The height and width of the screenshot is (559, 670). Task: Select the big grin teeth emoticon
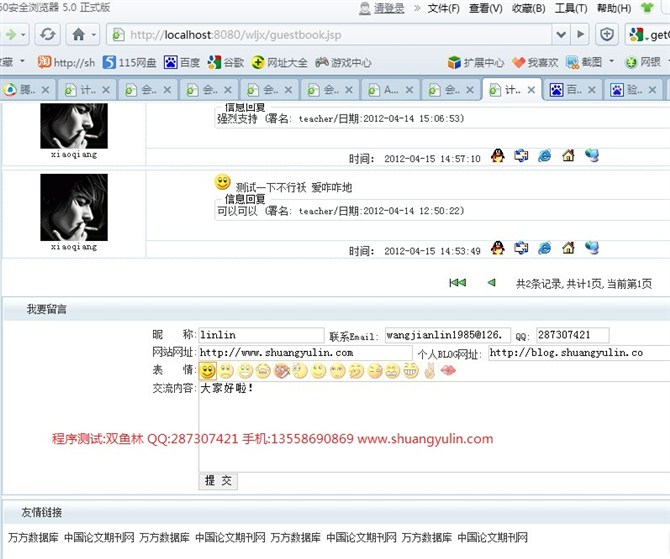tap(411, 371)
